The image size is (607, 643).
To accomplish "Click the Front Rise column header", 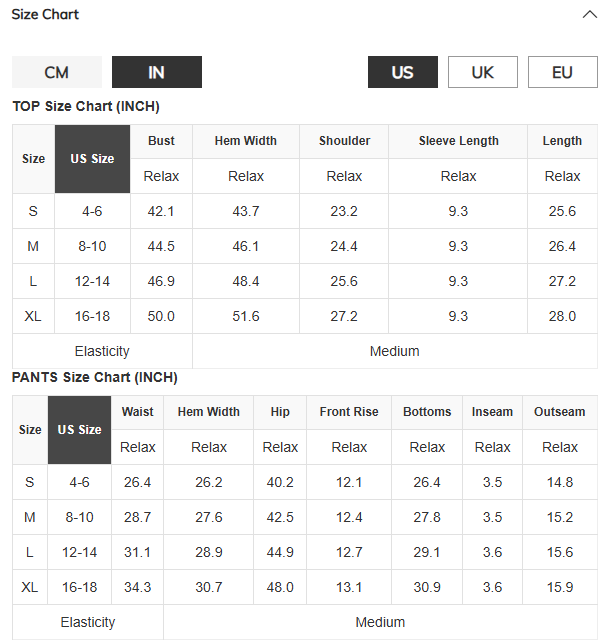I will tap(349, 412).
